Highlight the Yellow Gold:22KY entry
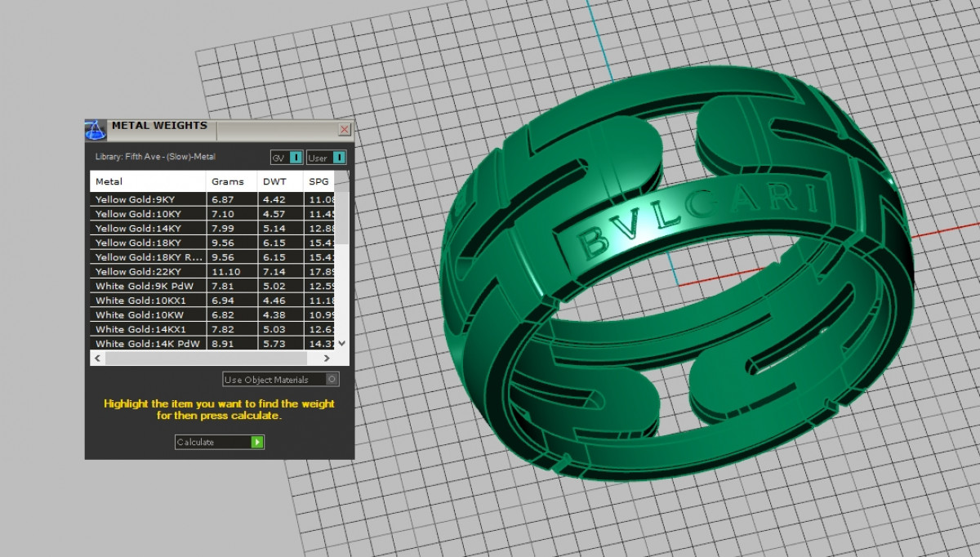 (x=147, y=272)
